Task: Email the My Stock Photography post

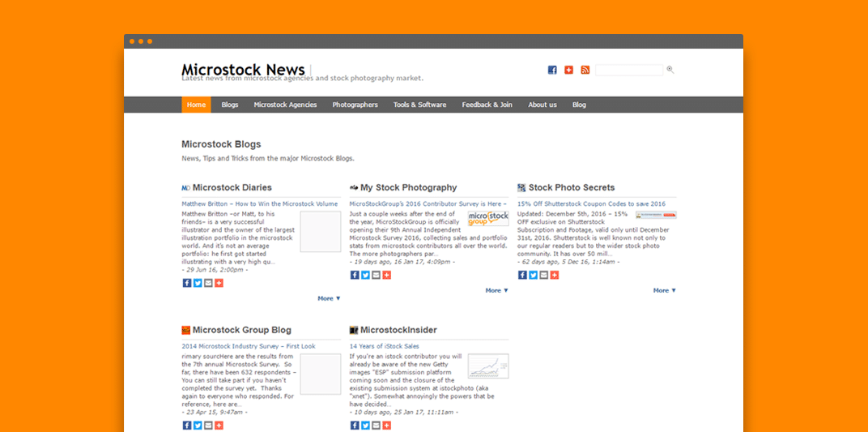Action: (x=376, y=276)
